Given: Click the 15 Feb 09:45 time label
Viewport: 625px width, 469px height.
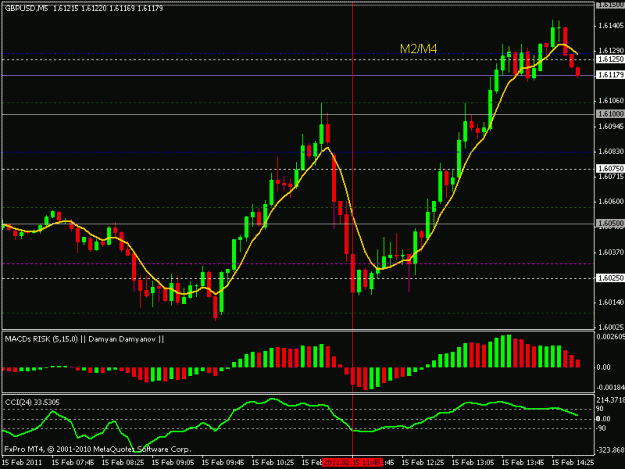Looking at the screenshot, I should (x=223, y=463).
